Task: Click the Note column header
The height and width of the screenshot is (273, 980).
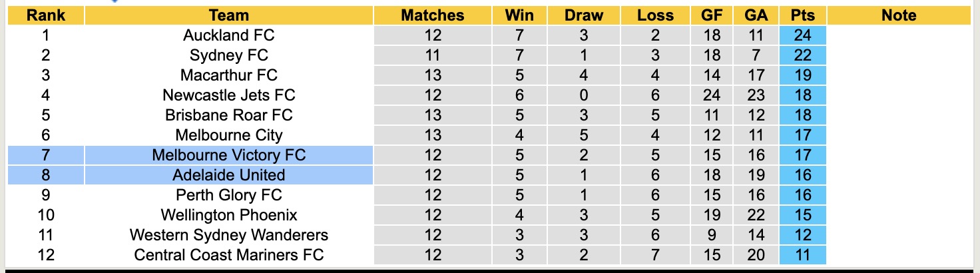Action: 899,15
